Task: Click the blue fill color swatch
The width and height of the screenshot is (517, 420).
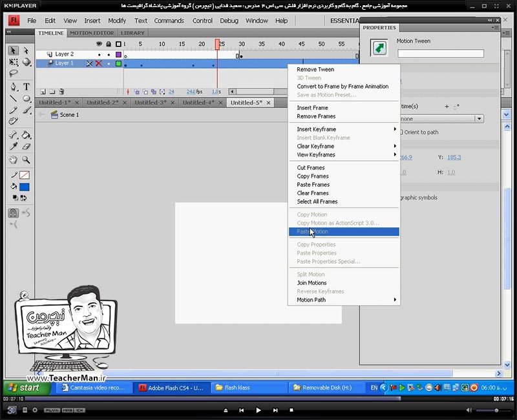Action: (x=25, y=187)
